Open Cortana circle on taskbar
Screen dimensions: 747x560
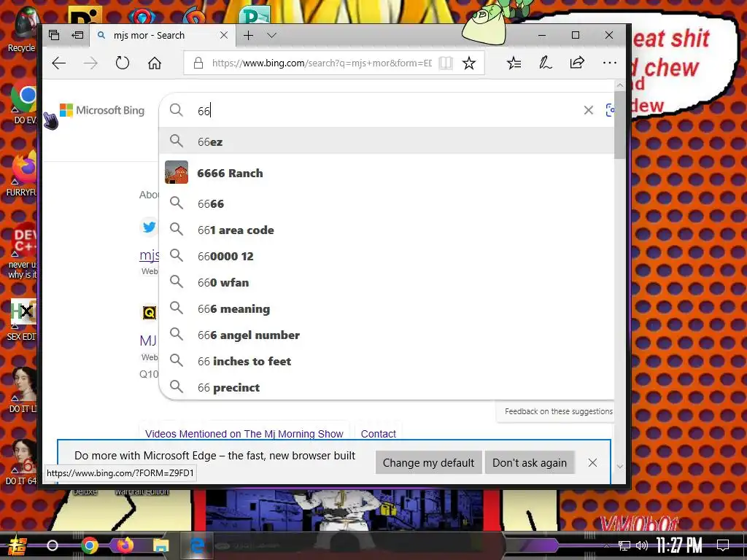[x=53, y=545]
